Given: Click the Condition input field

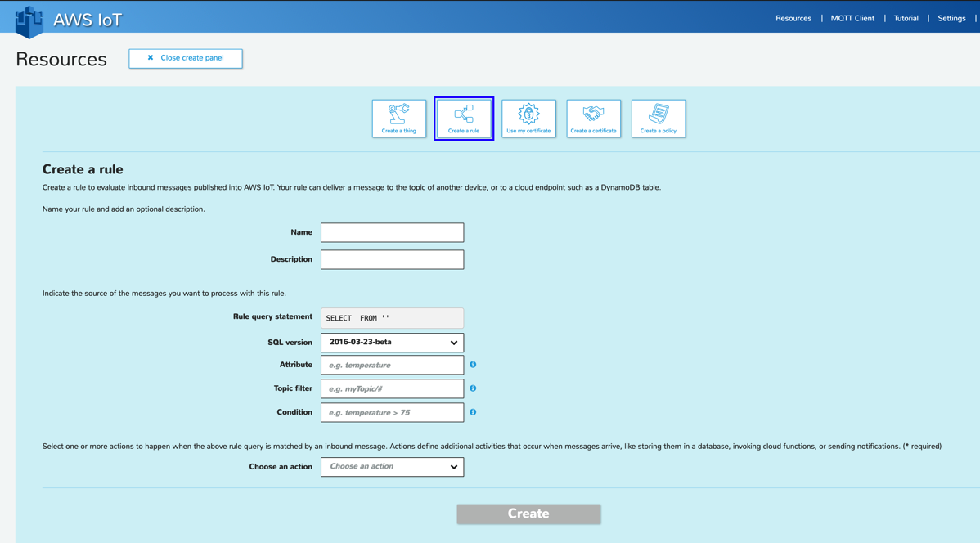Looking at the screenshot, I should [393, 412].
